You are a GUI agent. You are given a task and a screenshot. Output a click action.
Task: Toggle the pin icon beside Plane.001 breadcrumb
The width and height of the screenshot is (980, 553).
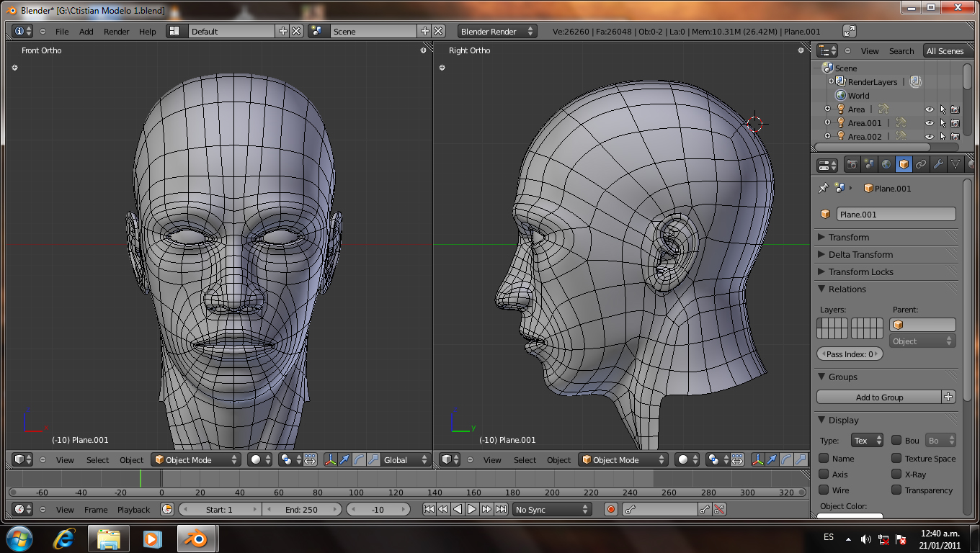click(824, 188)
